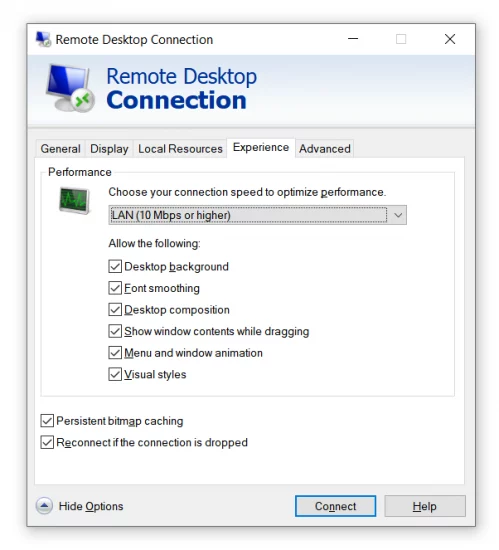The image size is (499, 550).
Task: Click the Remote Desktop Connection banner title
Action: [x=181, y=88]
